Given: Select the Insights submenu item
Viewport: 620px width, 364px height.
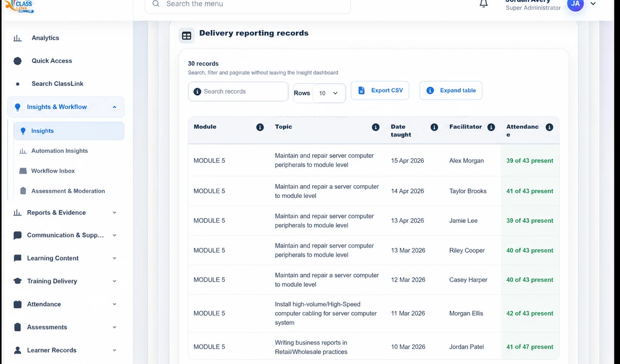Looking at the screenshot, I should point(69,131).
